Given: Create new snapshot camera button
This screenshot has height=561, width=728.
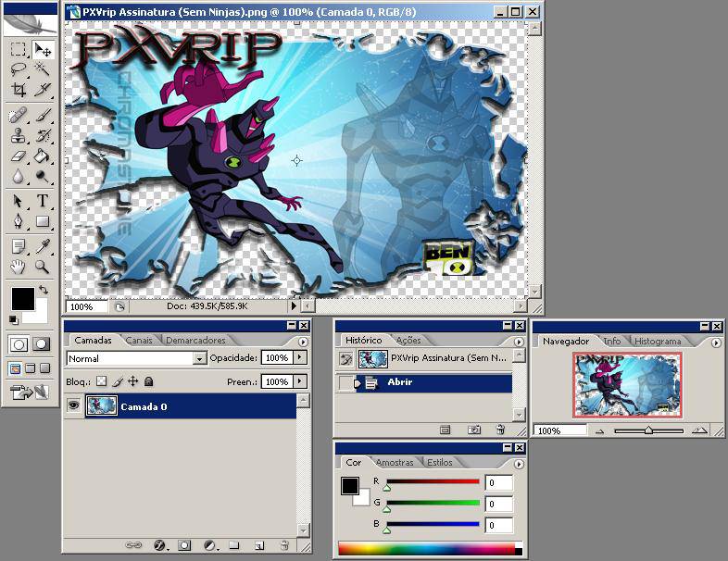Looking at the screenshot, I should point(474,430).
